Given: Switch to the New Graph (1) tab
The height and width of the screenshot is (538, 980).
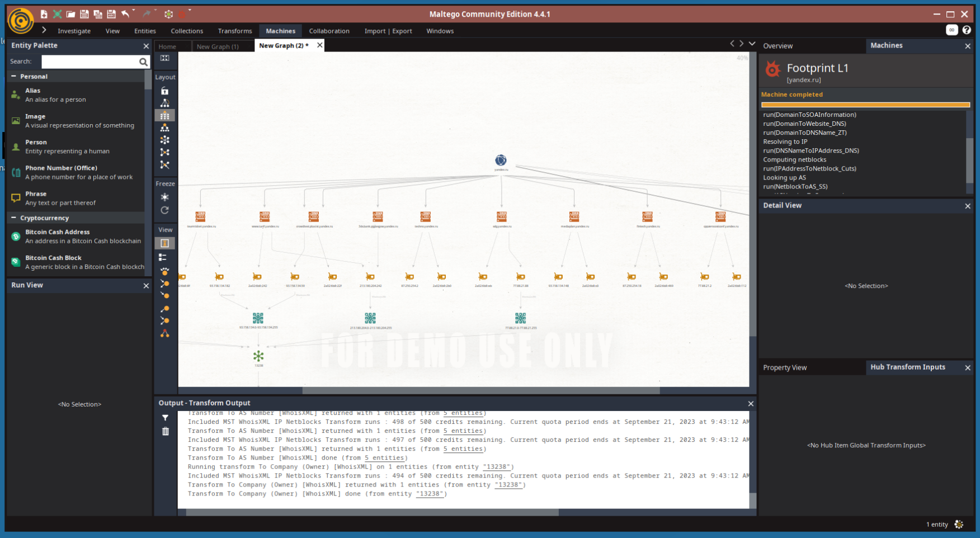Looking at the screenshot, I should coord(218,46).
